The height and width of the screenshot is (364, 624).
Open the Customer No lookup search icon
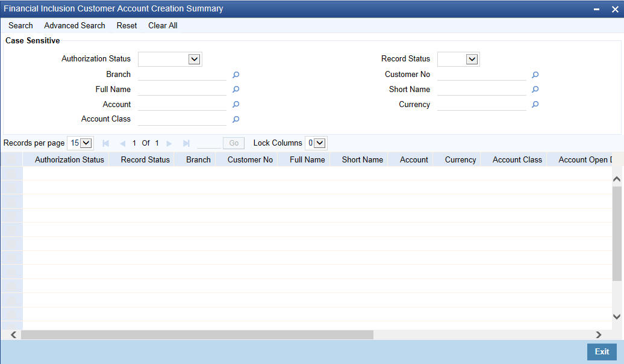[535, 75]
